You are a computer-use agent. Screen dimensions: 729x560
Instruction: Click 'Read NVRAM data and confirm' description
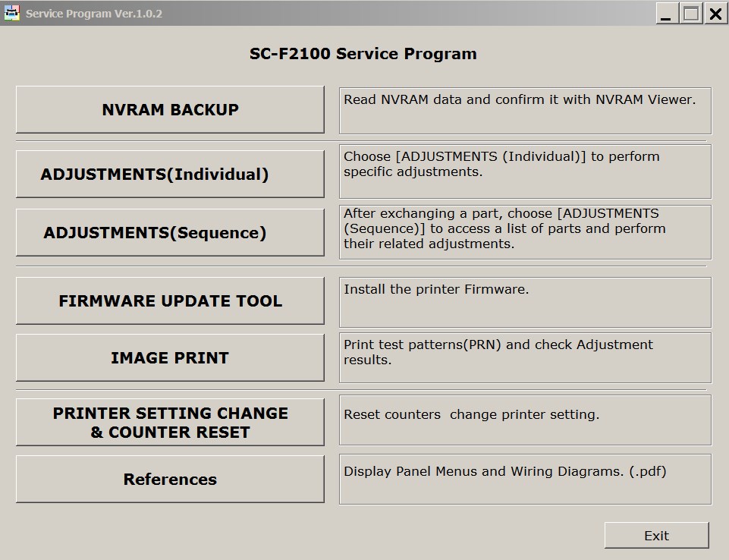[x=520, y=99]
